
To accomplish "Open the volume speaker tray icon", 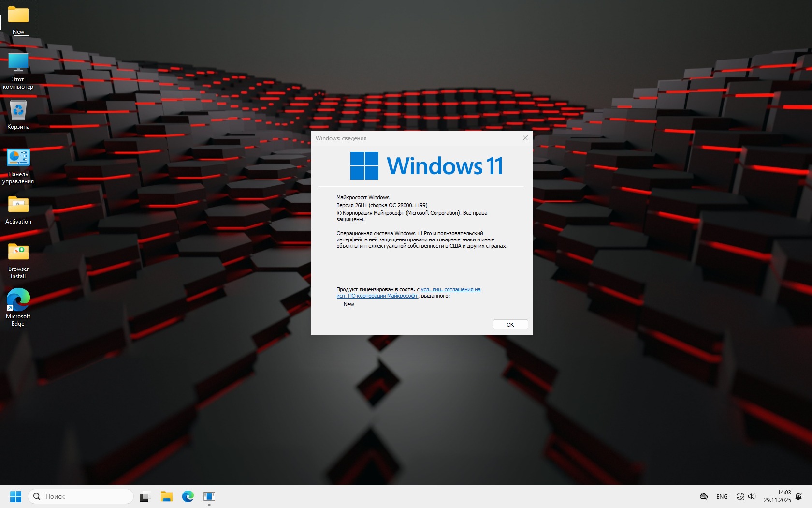I will [752, 496].
